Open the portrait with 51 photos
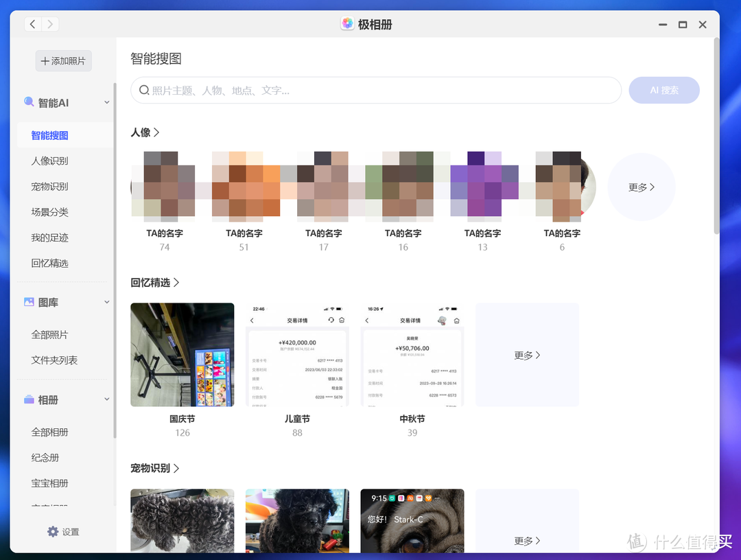The width and height of the screenshot is (741, 560). 244,187
